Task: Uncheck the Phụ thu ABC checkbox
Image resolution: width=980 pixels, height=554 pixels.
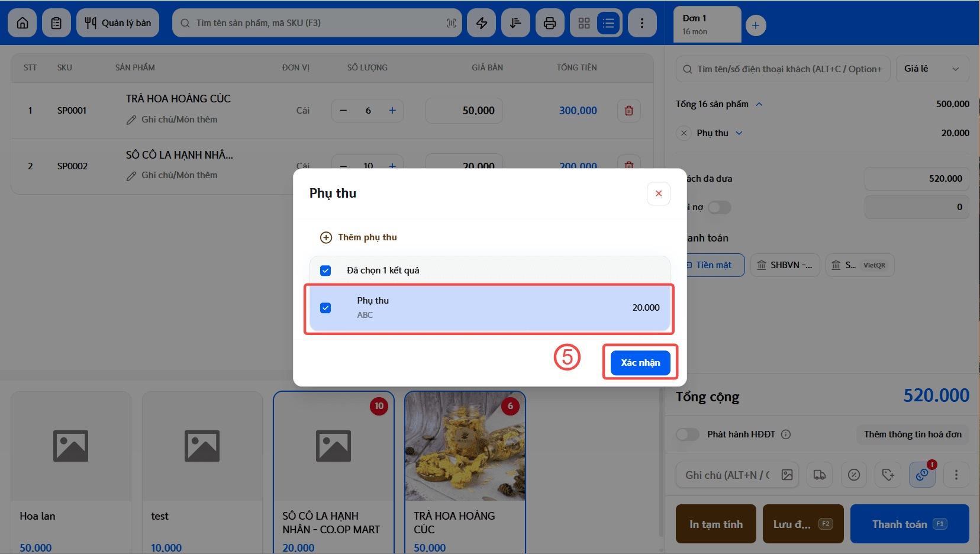Action: pyautogui.click(x=325, y=308)
